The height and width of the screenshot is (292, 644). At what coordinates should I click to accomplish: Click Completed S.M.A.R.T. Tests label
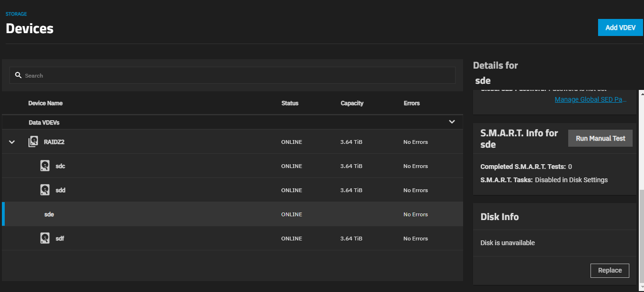coord(523,167)
